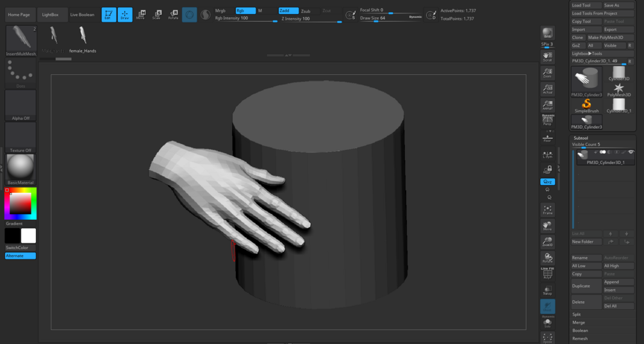Viewport: 644px width, 344px height.
Task: Click the AAHalf icon
Action: (547, 104)
